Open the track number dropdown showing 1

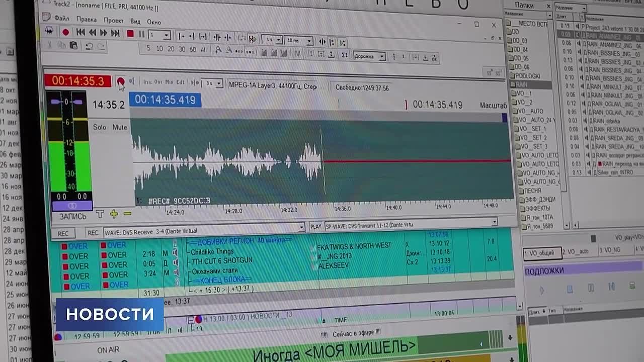click(x=167, y=36)
